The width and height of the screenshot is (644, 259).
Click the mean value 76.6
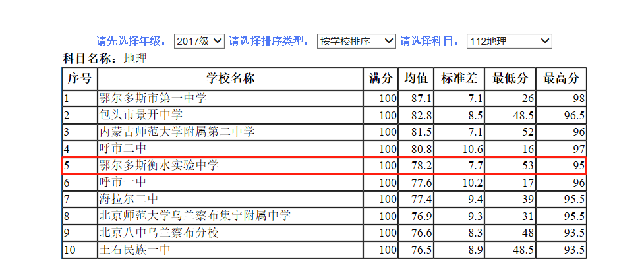tap(421, 233)
